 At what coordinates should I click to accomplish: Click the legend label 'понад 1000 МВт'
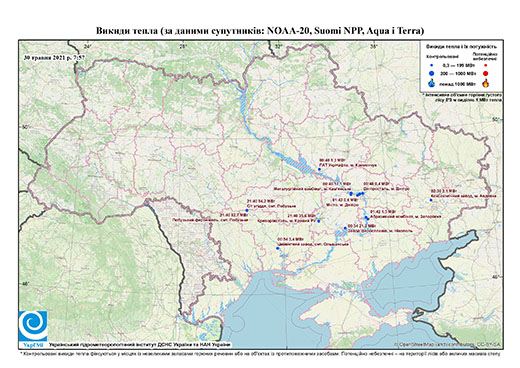point(458,83)
